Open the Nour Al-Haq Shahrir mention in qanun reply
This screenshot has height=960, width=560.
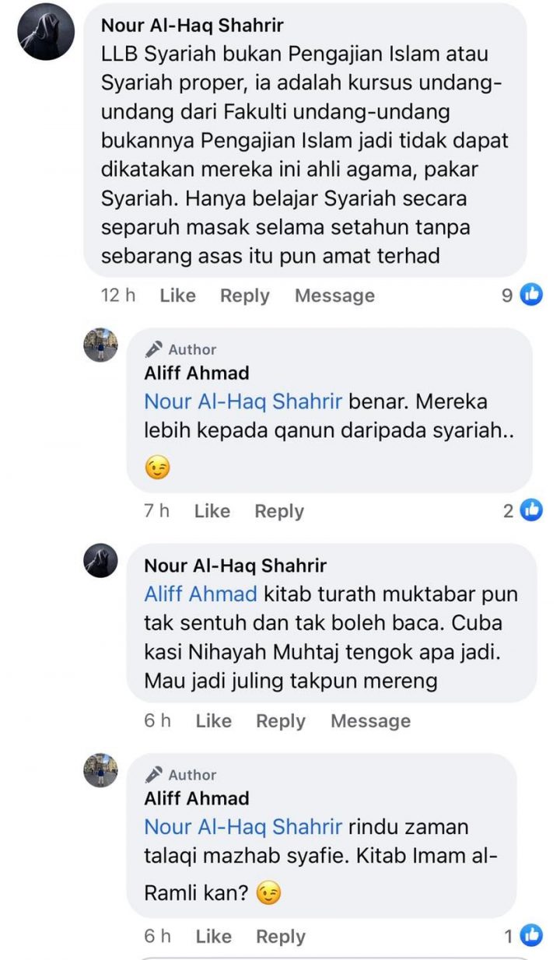pyautogui.click(x=243, y=402)
